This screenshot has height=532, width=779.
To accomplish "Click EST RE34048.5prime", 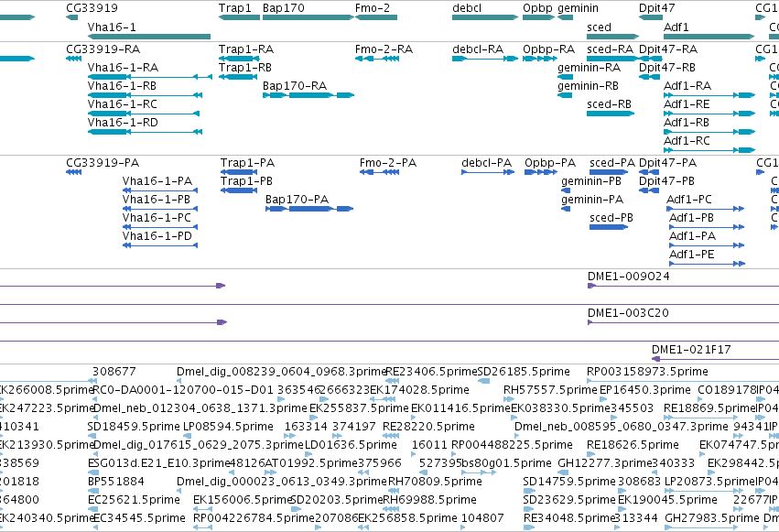I will (569, 519).
